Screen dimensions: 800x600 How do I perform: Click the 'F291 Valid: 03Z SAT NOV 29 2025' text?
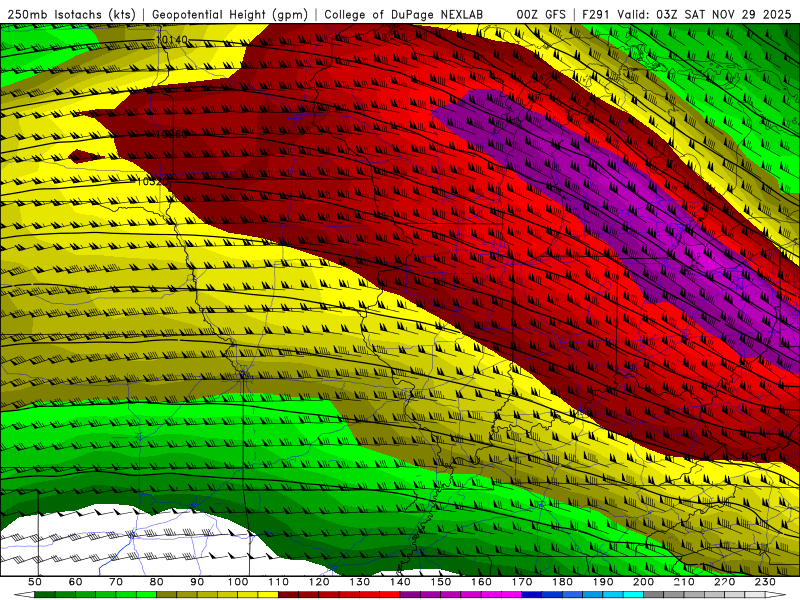pos(687,15)
